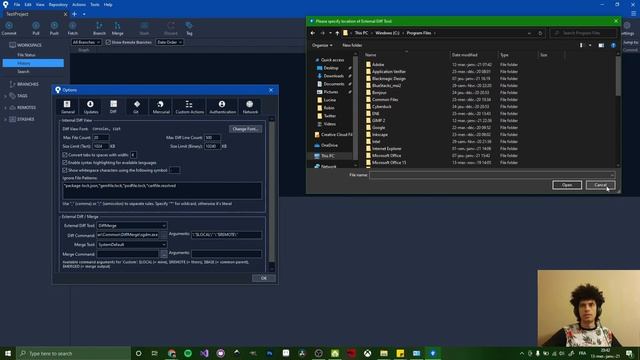This screenshot has height=360, width=640.
Task: Open the Network tab in Options
Action: (x=250, y=107)
